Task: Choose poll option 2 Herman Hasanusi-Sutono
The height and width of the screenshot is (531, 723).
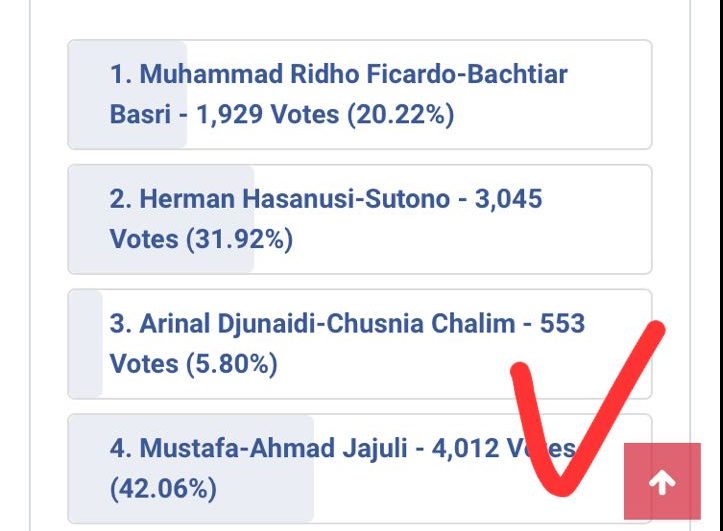Action: [x=360, y=219]
